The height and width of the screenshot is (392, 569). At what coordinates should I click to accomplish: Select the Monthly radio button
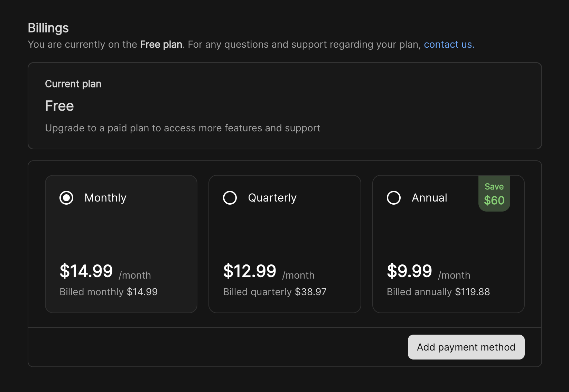pos(66,198)
